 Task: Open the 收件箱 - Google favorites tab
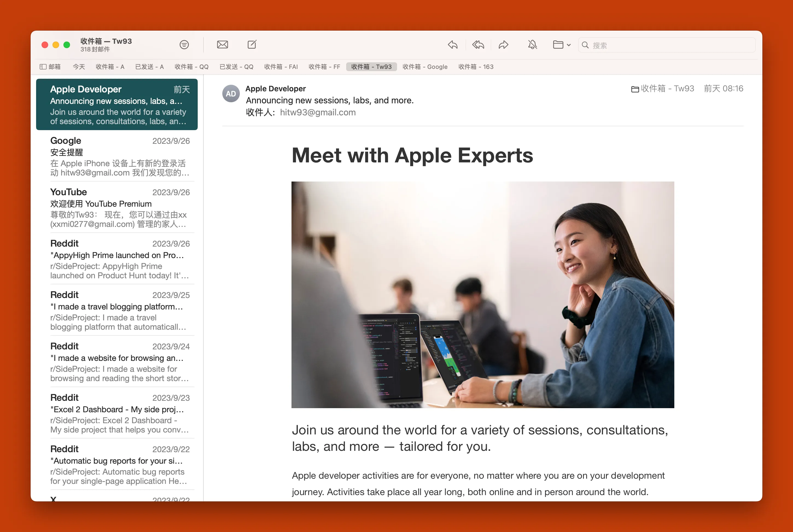(x=425, y=67)
